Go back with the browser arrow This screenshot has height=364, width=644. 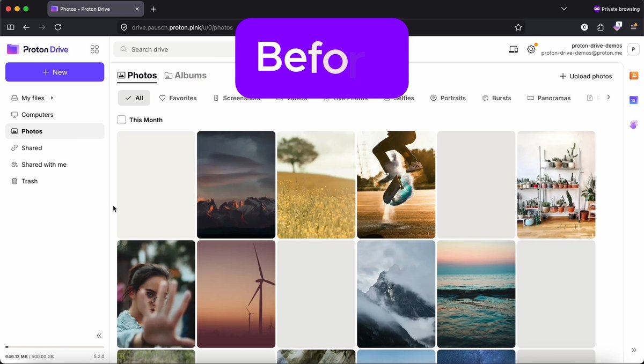(26, 27)
